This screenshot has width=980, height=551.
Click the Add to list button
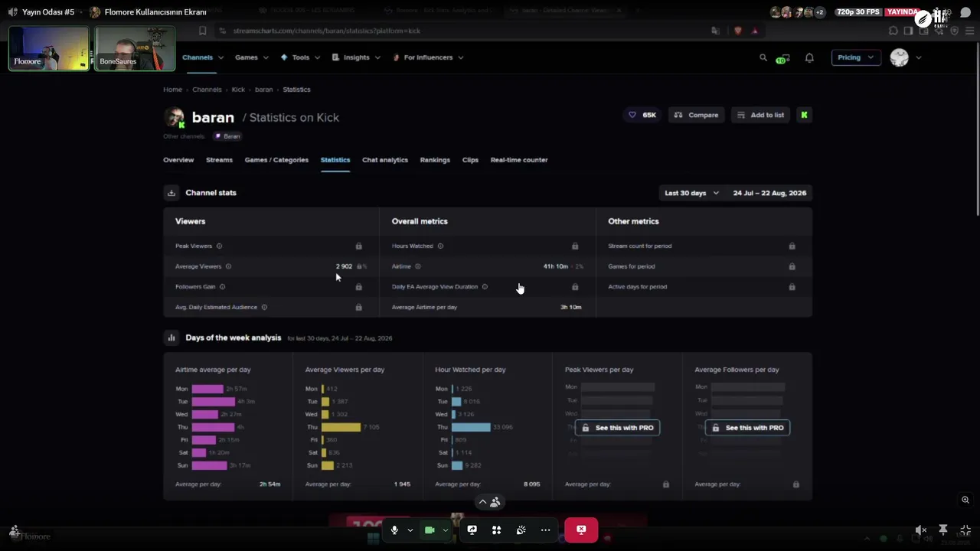[x=760, y=115]
